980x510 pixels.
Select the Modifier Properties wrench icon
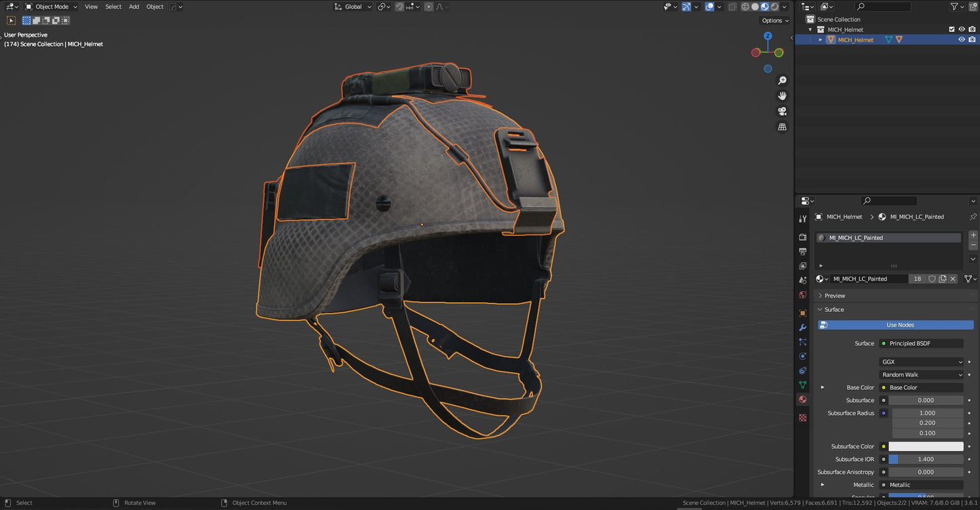(802, 327)
